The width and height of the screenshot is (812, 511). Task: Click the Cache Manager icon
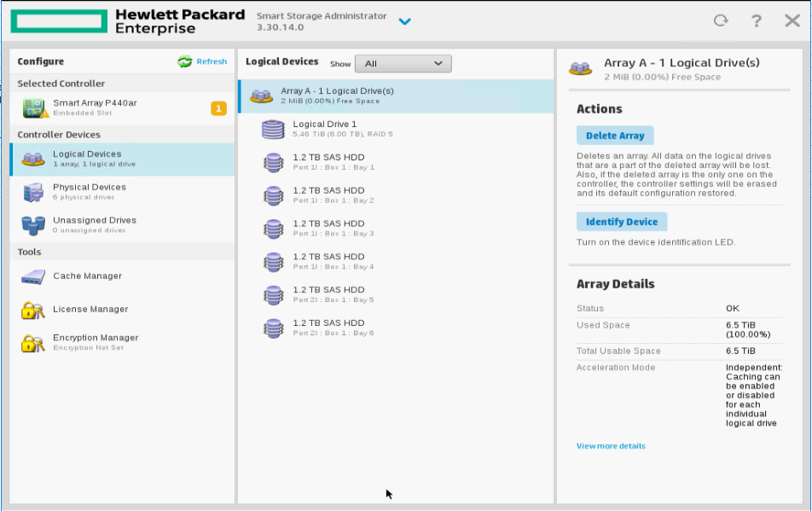[x=33, y=276]
